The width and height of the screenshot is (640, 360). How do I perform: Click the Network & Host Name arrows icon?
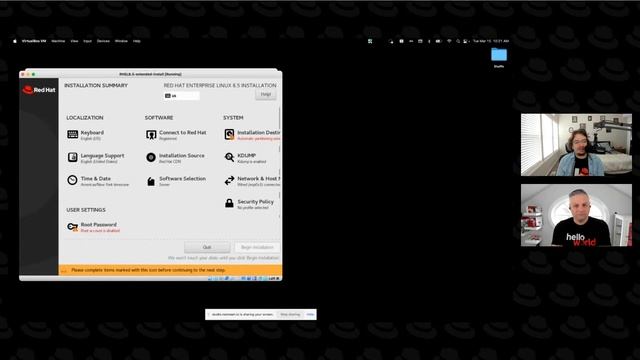point(229,180)
